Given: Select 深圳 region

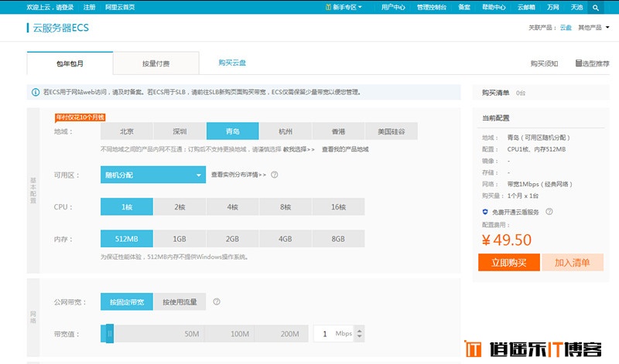Looking at the screenshot, I should 180,131.
